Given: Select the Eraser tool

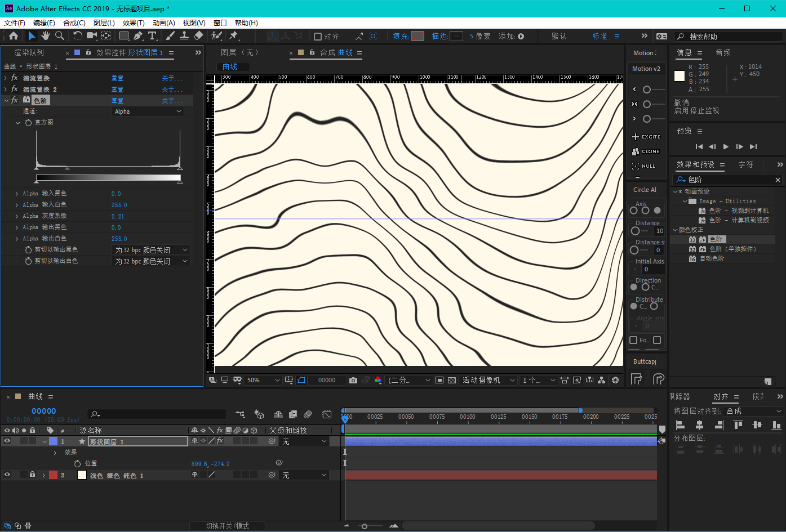Looking at the screenshot, I should tap(198, 36).
